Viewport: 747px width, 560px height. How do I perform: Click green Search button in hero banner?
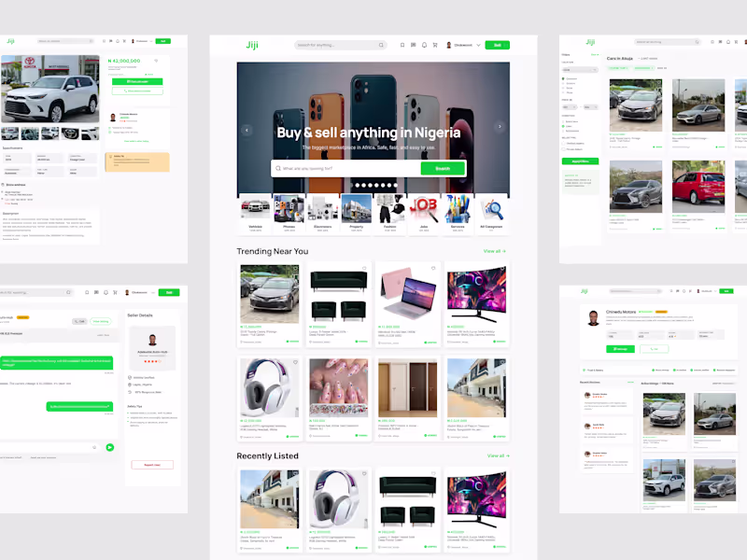(443, 169)
